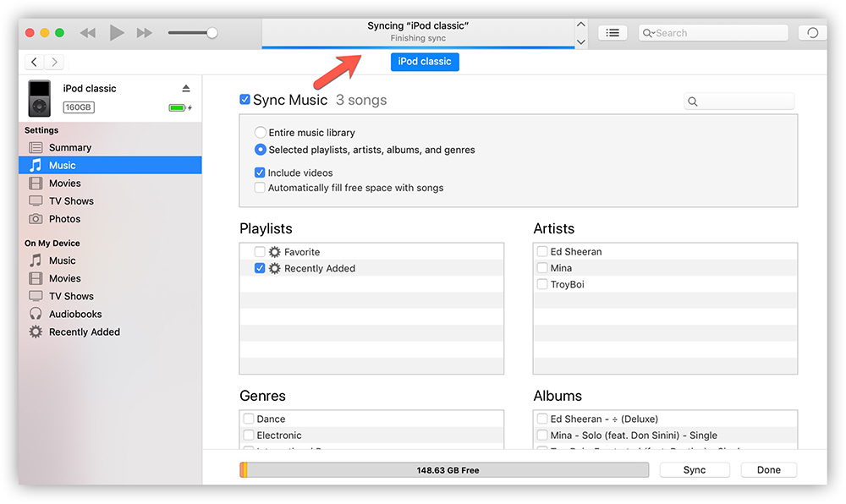846x504 pixels.
Task: Click the Play button in toolbar
Action: [117, 33]
